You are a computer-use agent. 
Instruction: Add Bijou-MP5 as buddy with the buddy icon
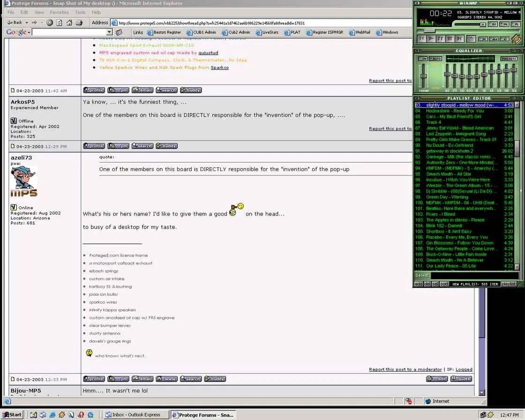pyautogui.click(x=215, y=379)
